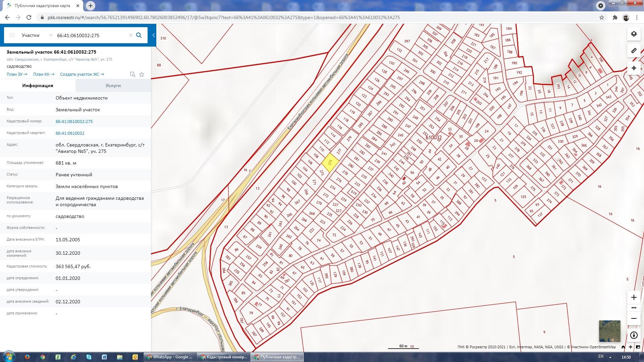Switch to the Услуги tab
This screenshot has height=362, width=644.
pyautogui.click(x=113, y=85)
